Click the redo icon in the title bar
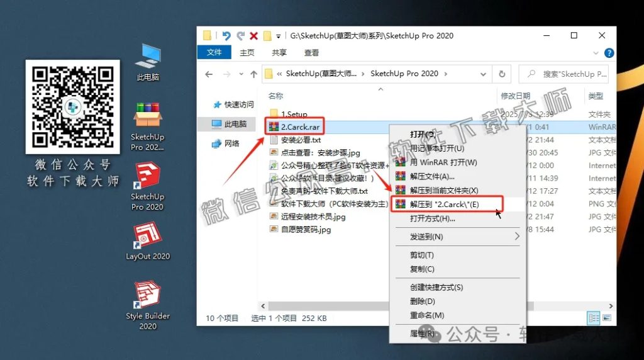The width and height of the screenshot is (644, 360). [x=240, y=36]
